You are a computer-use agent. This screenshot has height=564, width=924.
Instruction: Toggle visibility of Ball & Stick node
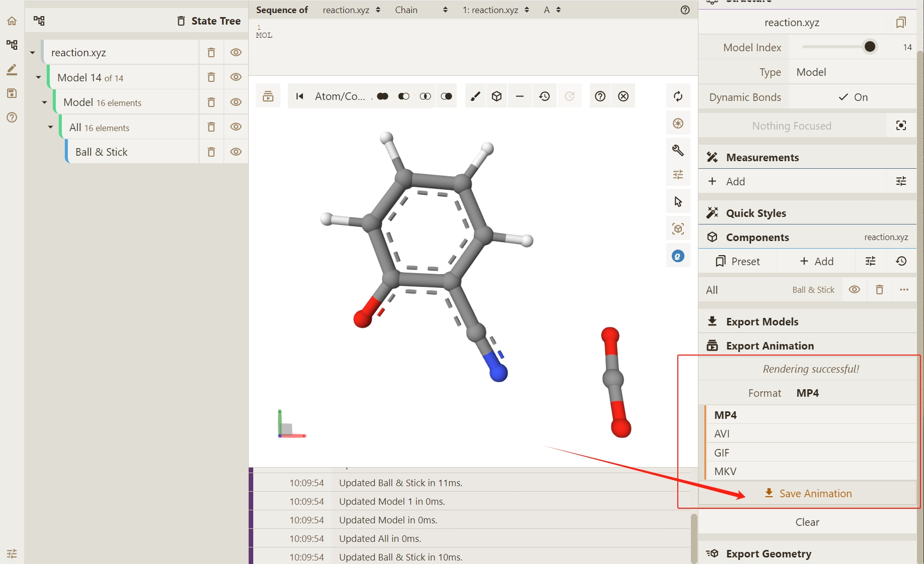pos(236,152)
